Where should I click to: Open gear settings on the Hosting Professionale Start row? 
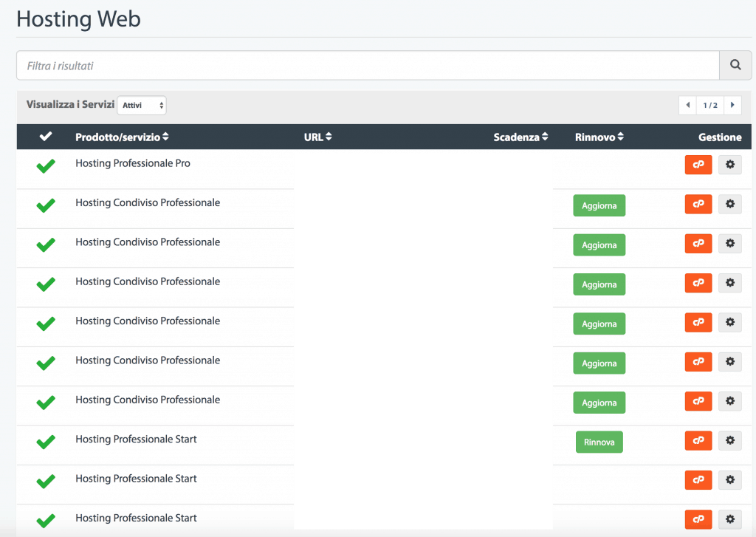tap(729, 440)
